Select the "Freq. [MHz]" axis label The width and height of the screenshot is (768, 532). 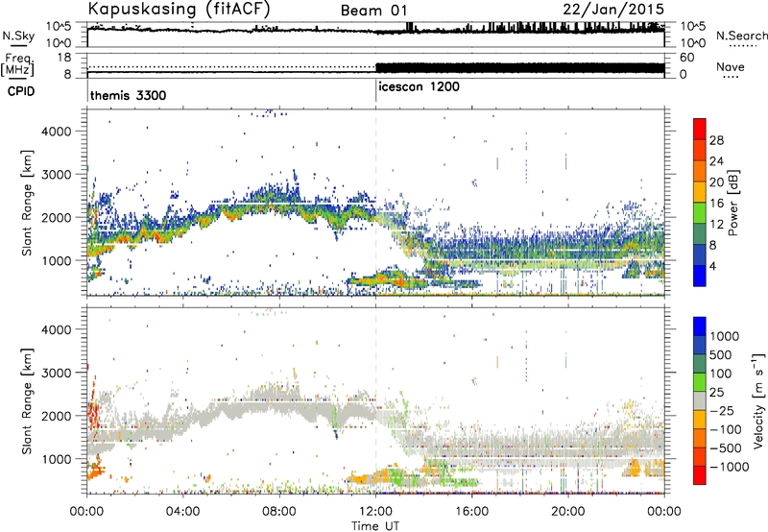[17, 64]
